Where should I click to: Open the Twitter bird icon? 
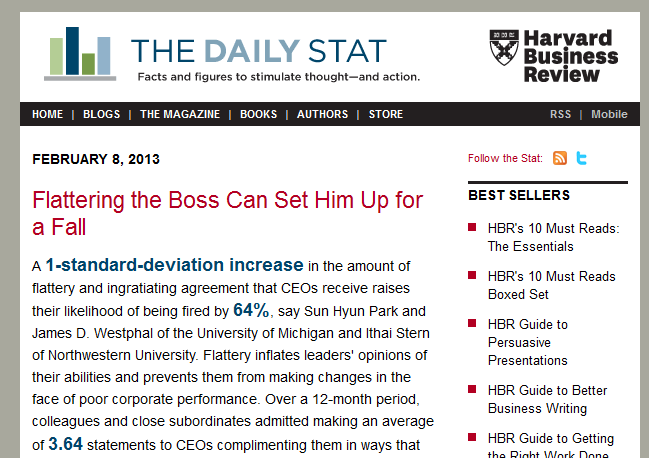[x=582, y=158]
